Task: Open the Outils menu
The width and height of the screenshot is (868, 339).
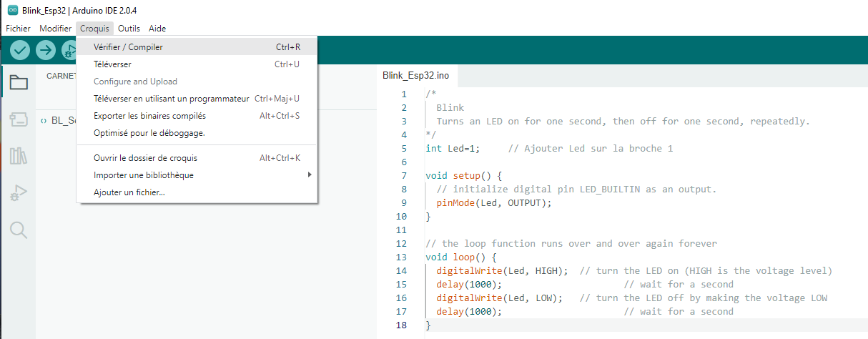Action: point(129,29)
